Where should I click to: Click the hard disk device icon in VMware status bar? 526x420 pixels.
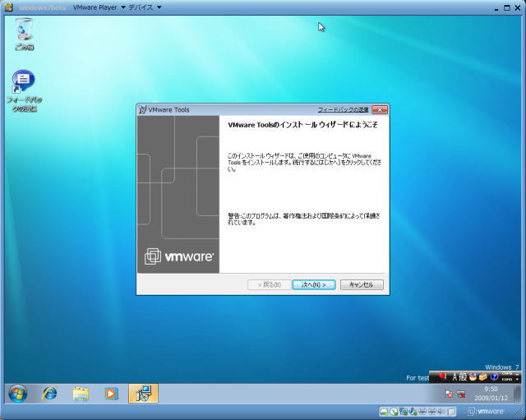click(x=385, y=411)
